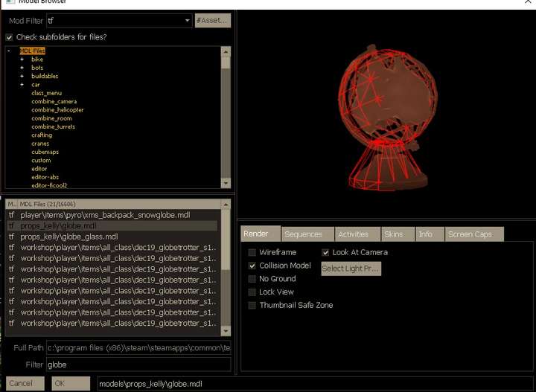The image size is (536, 392).
Task: Open the Mod Filter dropdown
Action: tap(187, 21)
